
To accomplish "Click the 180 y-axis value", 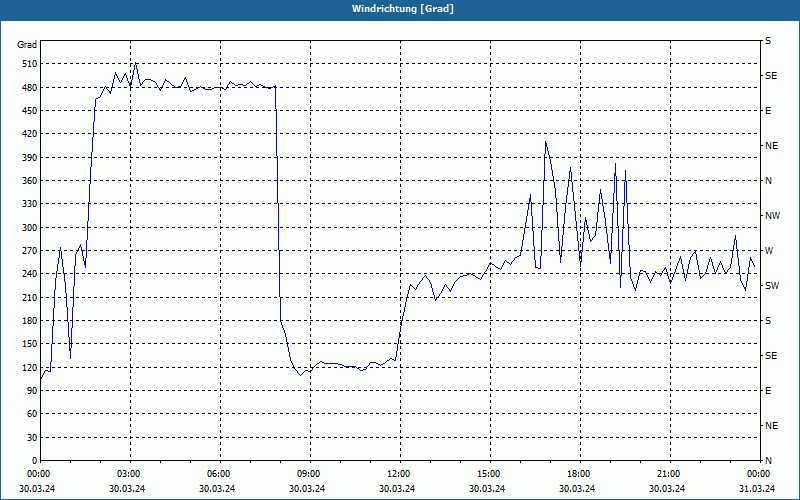I will 29,321.
